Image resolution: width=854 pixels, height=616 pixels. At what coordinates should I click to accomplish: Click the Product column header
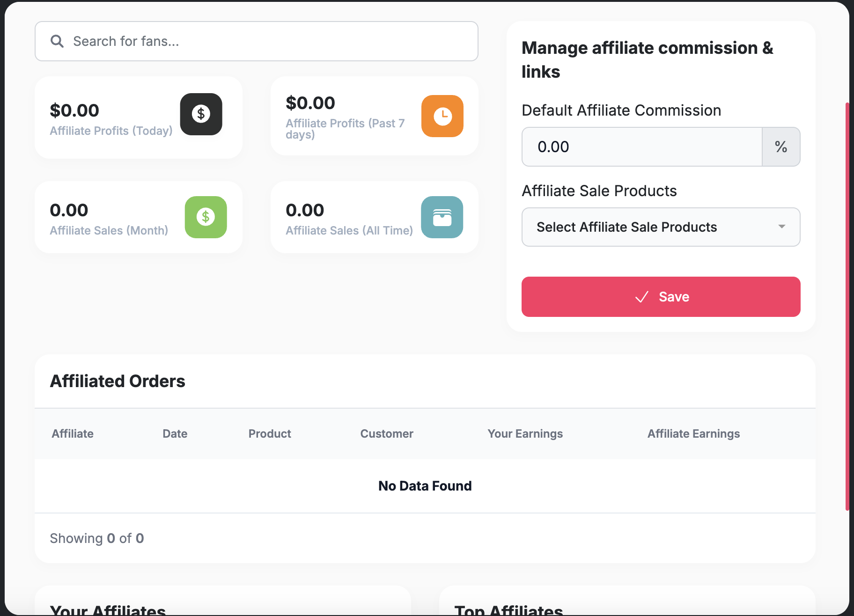click(270, 433)
